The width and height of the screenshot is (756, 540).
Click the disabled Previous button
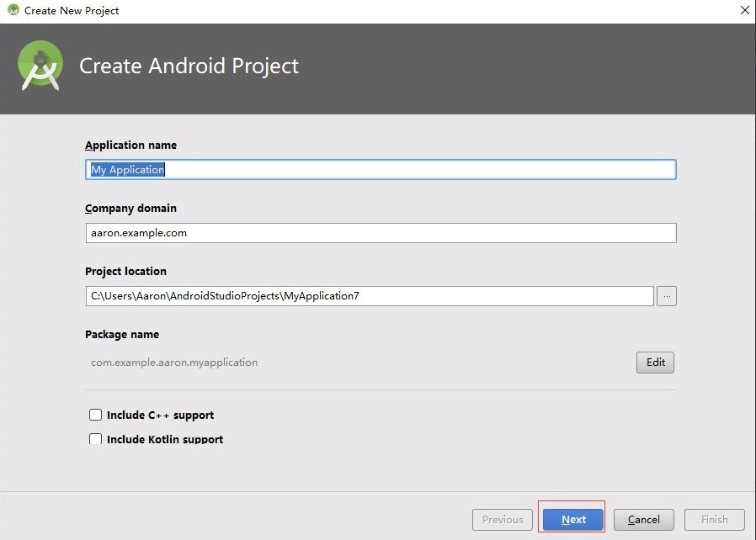click(x=503, y=519)
